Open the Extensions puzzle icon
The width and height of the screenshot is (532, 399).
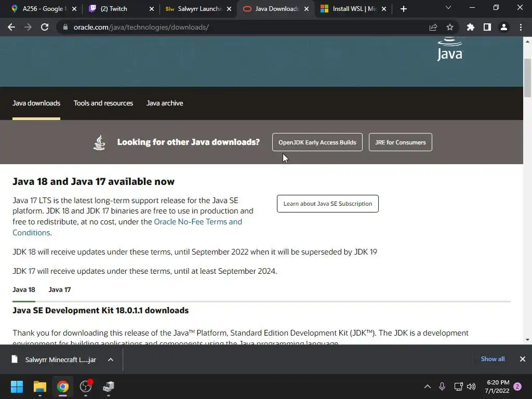pos(471,27)
